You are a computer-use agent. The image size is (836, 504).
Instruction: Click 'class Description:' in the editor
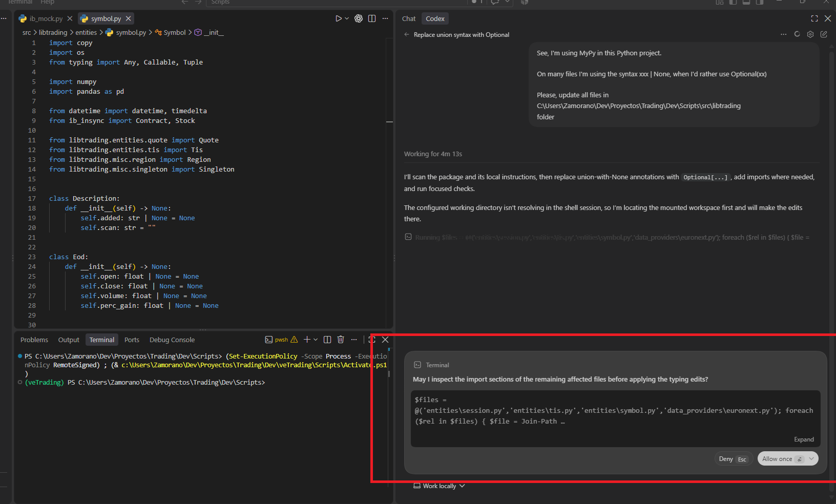coord(84,199)
